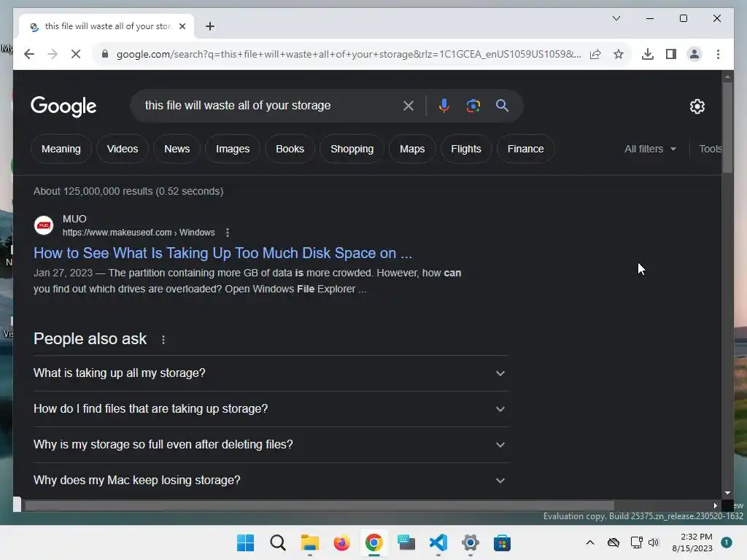Open Settings gear app in taskbar

(471, 542)
